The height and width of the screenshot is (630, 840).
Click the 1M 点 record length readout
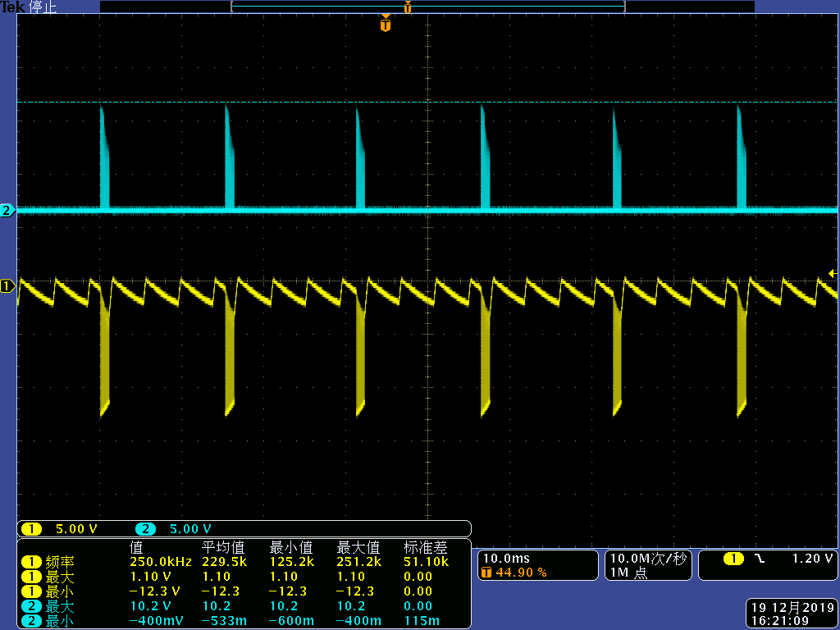(628, 573)
